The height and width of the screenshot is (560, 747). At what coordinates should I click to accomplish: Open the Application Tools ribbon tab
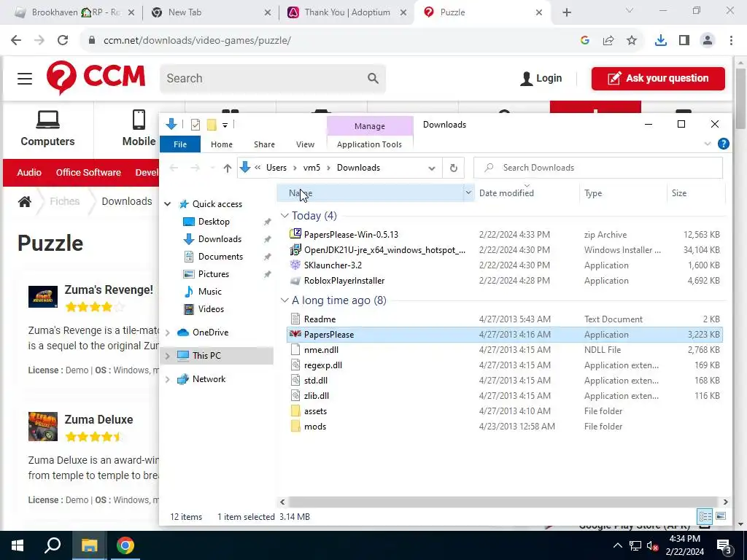[x=369, y=144]
